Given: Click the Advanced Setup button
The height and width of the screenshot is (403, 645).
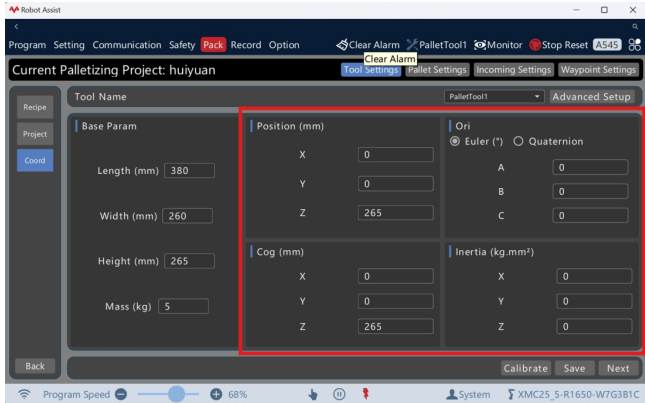Looking at the screenshot, I should [592, 97].
